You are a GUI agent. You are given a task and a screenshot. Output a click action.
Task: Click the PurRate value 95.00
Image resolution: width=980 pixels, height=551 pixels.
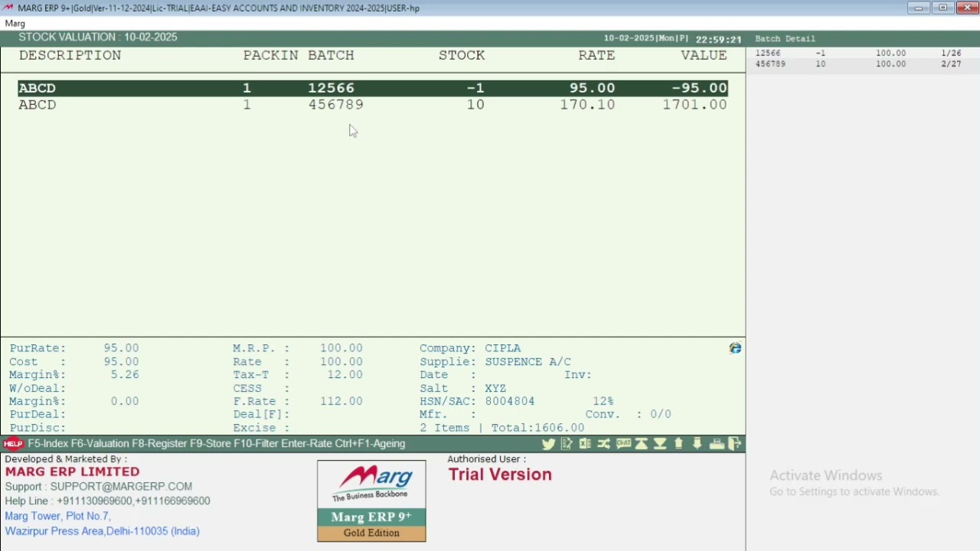tap(121, 348)
